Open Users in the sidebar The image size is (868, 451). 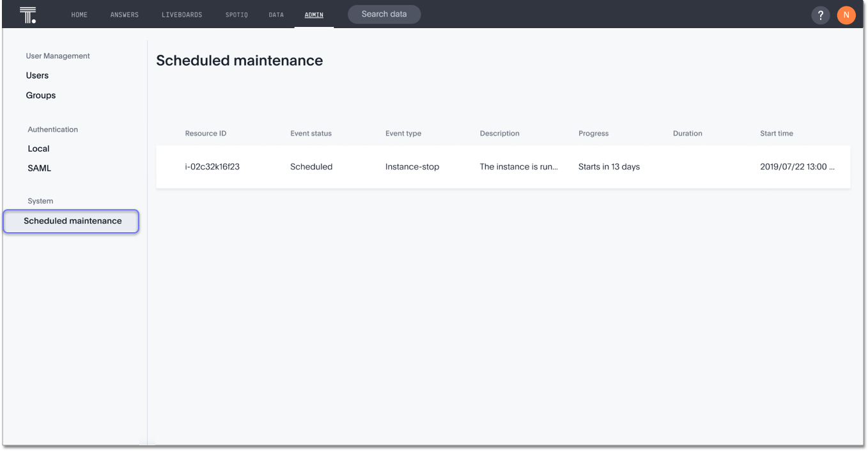pyautogui.click(x=37, y=75)
